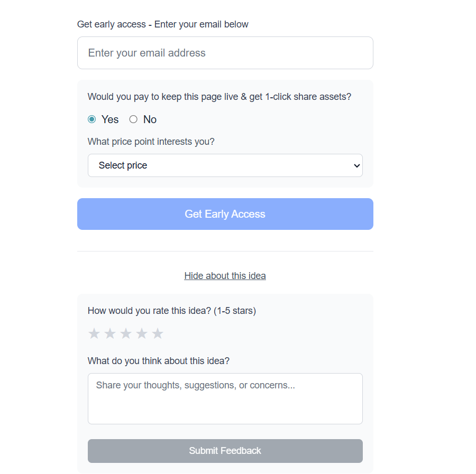Click the thoughts and suggestions textarea
Image resolution: width=476 pixels, height=474 pixels.
pos(225,398)
